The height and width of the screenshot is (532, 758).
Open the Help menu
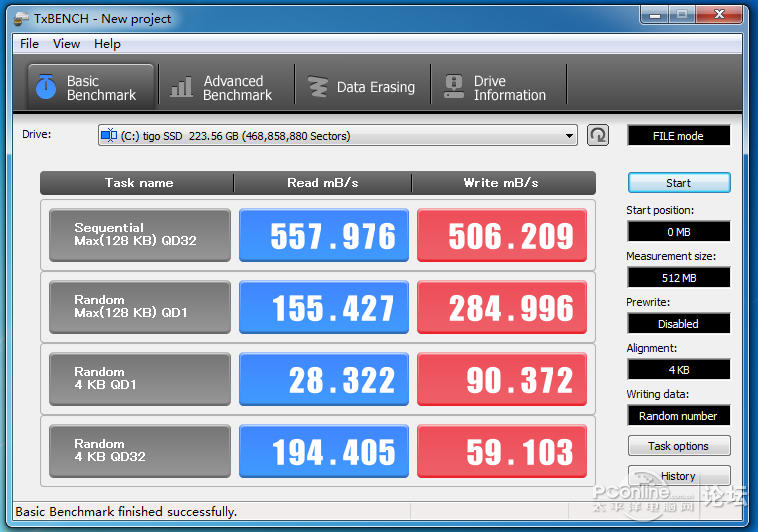[x=107, y=44]
